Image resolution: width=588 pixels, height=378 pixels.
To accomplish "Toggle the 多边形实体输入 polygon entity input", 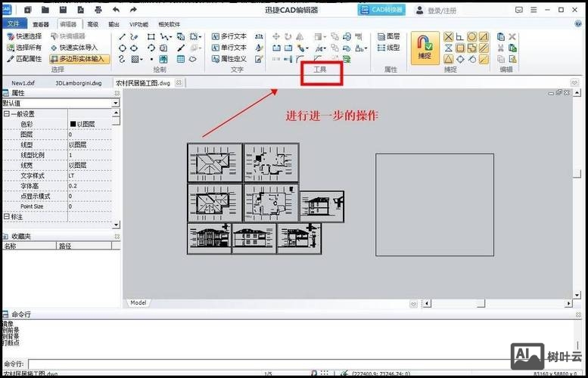I will tap(79, 58).
